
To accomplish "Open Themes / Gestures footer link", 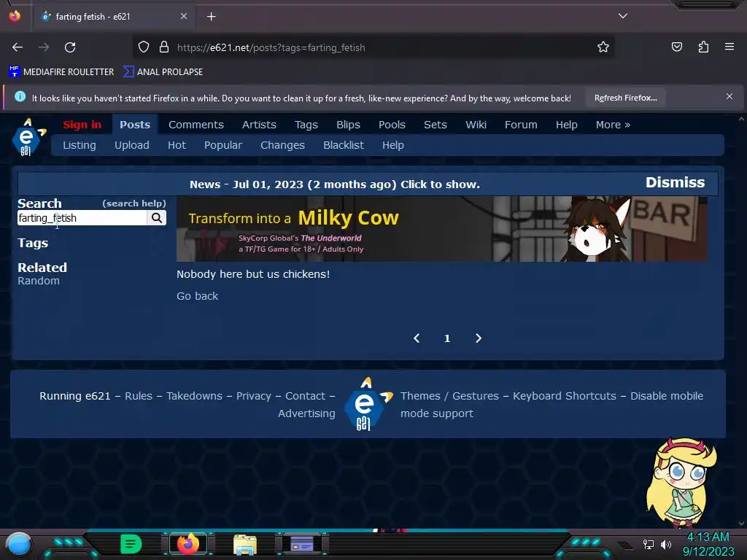I will pyautogui.click(x=449, y=396).
